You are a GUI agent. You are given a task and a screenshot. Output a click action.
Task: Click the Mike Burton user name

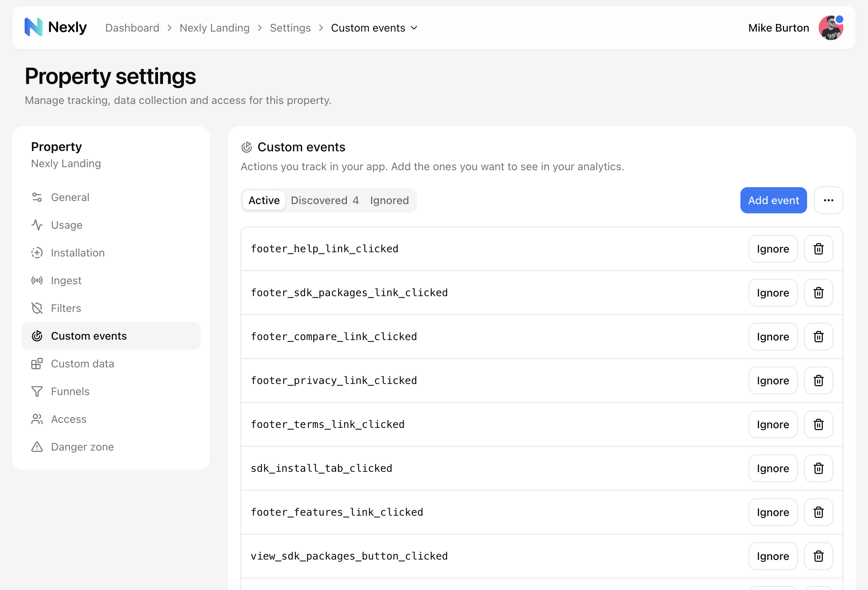[x=779, y=28]
